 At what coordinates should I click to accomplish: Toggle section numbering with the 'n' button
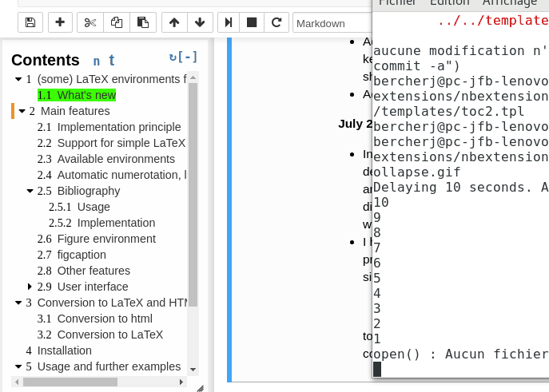pyautogui.click(x=96, y=61)
